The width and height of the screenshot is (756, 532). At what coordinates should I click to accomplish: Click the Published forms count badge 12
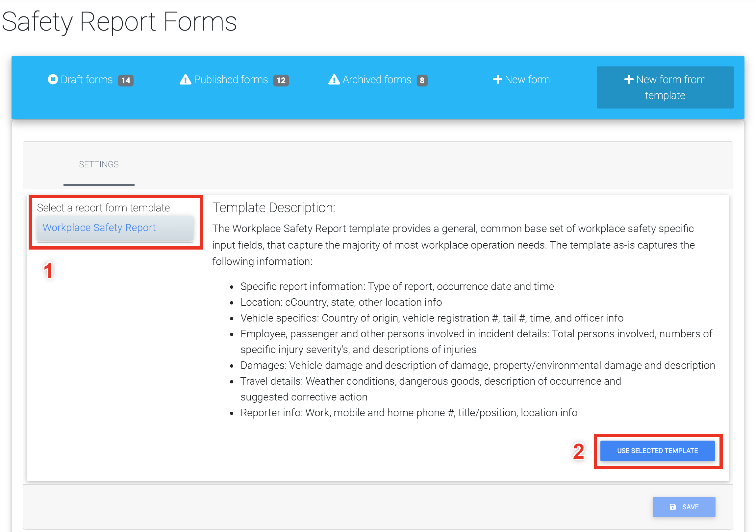pos(281,80)
